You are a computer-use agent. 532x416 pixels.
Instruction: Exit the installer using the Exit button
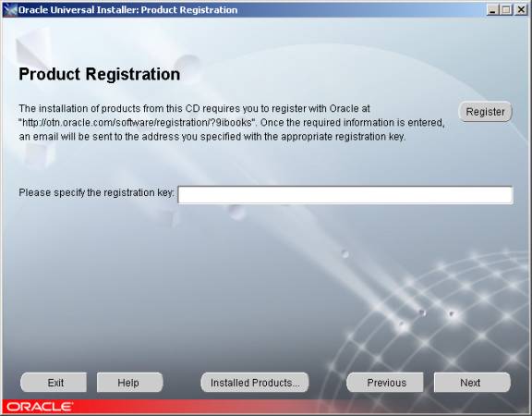click(54, 383)
